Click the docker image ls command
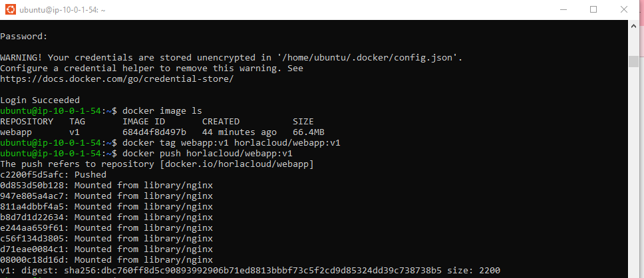This screenshot has height=278, width=644. coord(162,111)
